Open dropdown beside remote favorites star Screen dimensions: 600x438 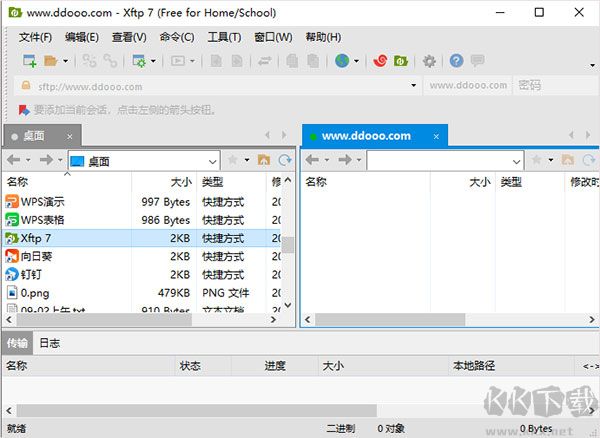551,160
